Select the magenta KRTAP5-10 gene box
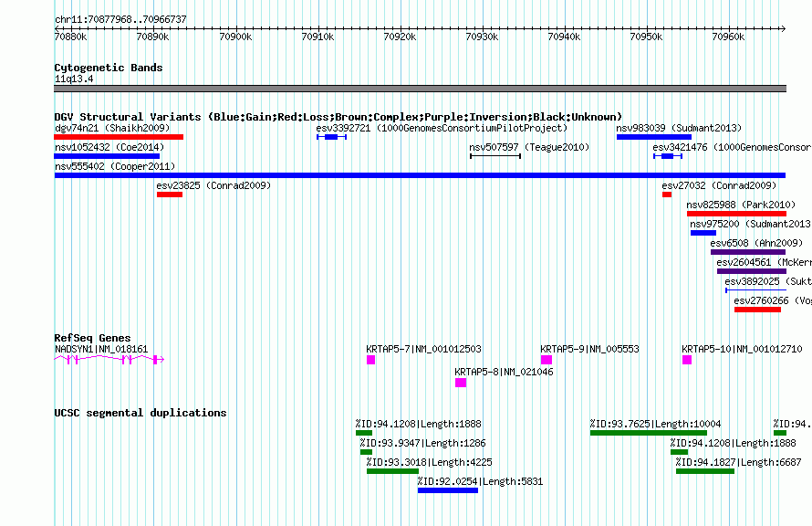Screen dimensions: 812x526 pyautogui.click(x=687, y=360)
